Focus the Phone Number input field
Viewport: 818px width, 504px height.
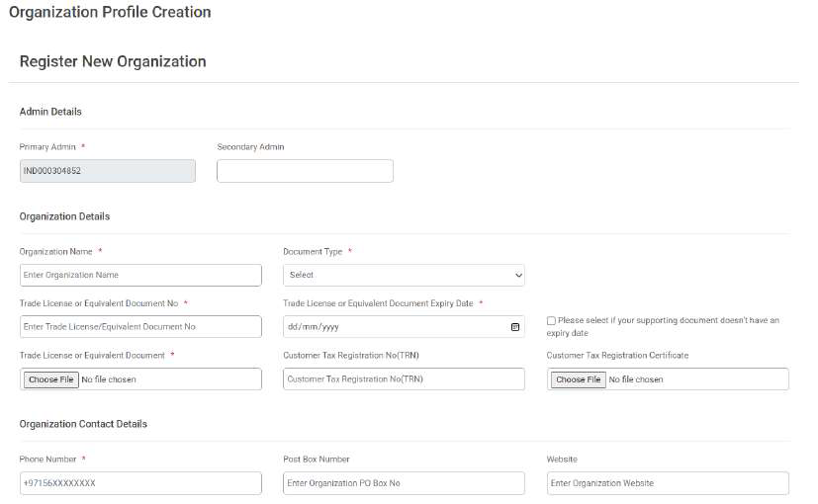pyautogui.click(x=140, y=483)
